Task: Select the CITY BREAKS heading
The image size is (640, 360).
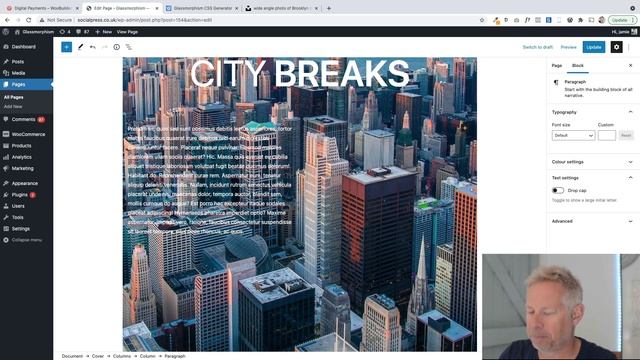Action: 300,73
